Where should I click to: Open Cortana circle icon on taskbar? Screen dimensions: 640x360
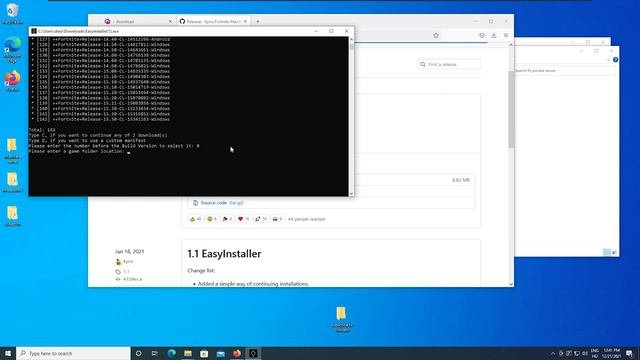(x=138, y=353)
